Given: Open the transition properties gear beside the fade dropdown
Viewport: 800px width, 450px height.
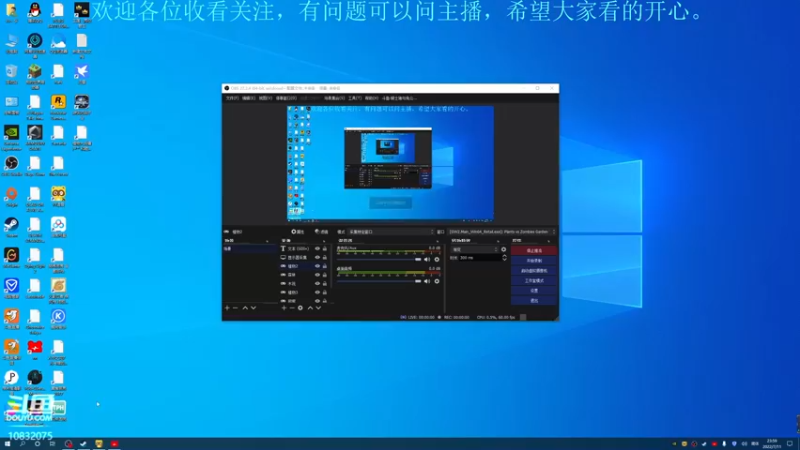Looking at the screenshot, I should pyautogui.click(x=504, y=249).
